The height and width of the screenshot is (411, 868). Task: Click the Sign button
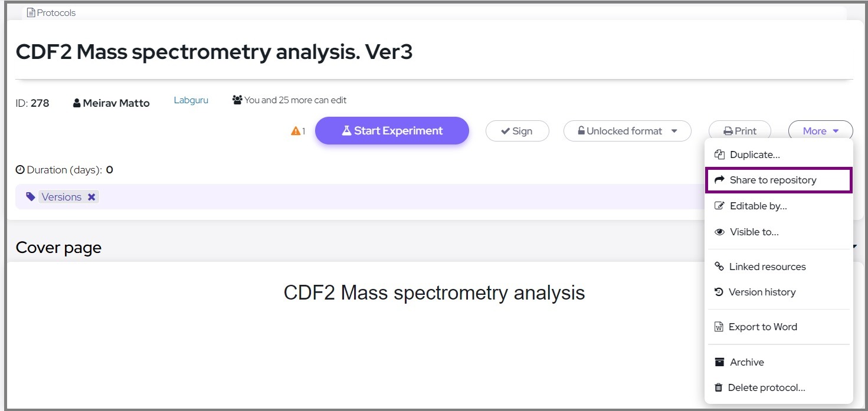click(x=517, y=131)
